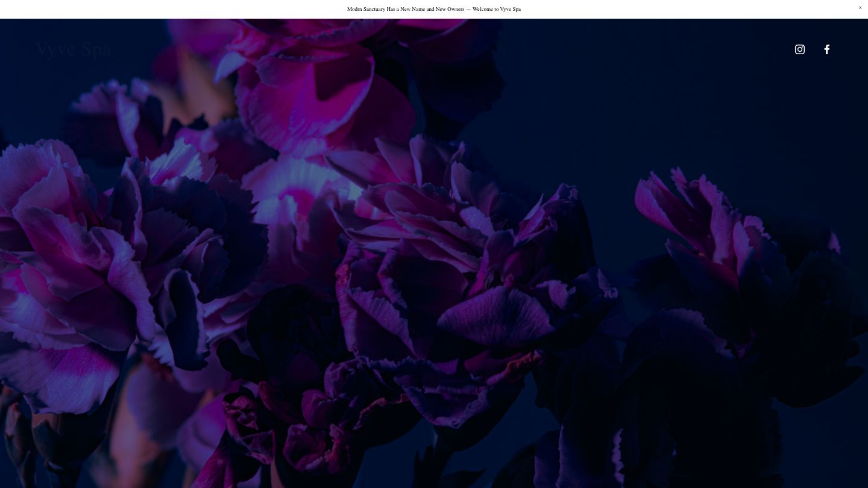Open the Facebook social link

(x=826, y=49)
